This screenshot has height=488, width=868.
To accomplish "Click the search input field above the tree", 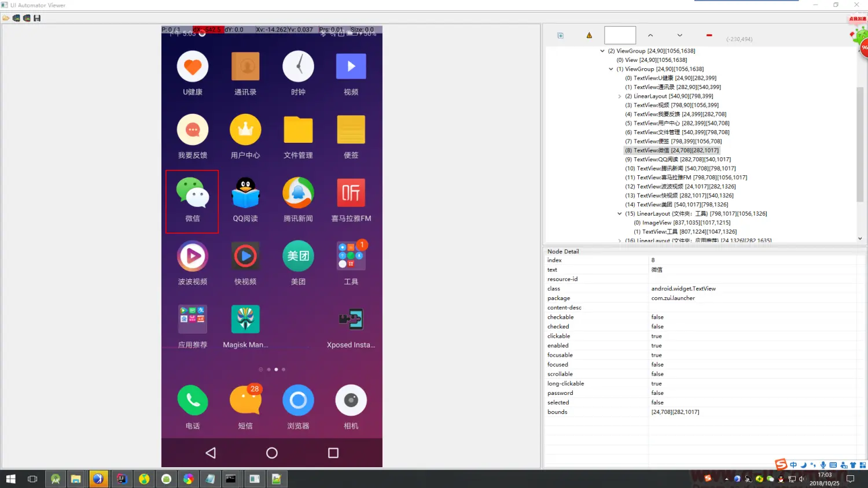I will [620, 35].
